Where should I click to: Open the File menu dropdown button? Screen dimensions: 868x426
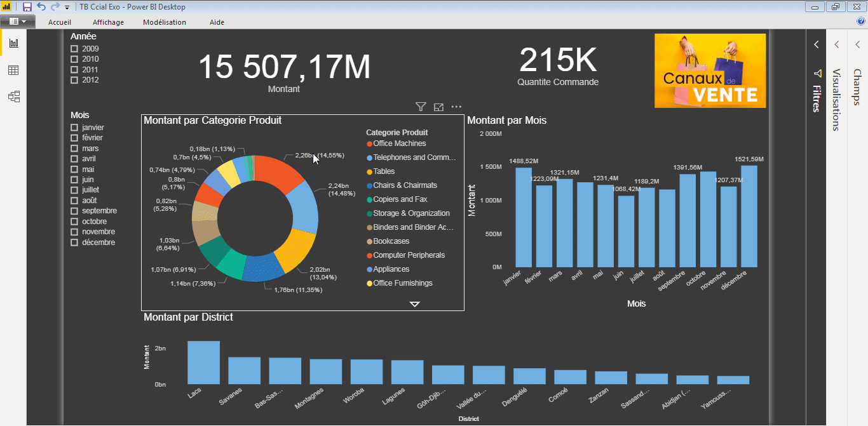point(17,22)
